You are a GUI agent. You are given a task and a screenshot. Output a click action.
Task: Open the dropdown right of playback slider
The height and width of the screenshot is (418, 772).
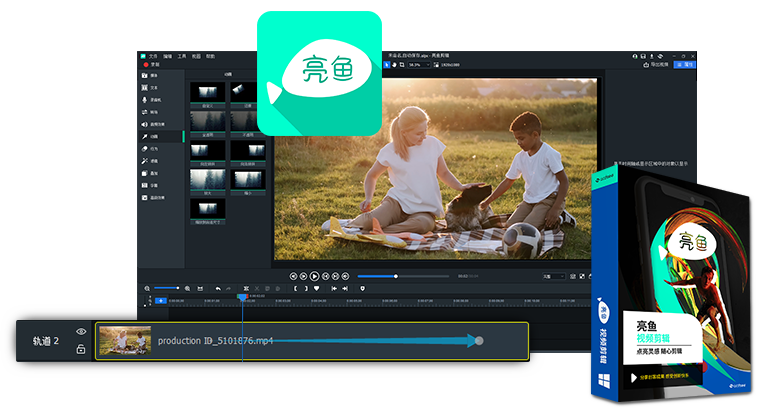(x=553, y=277)
